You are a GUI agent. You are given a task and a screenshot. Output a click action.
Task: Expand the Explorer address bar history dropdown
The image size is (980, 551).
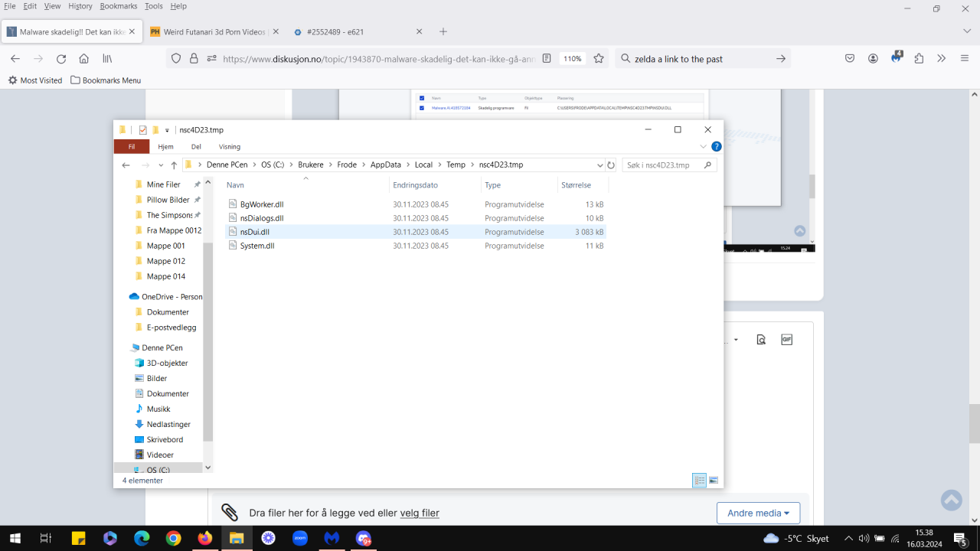(x=599, y=165)
